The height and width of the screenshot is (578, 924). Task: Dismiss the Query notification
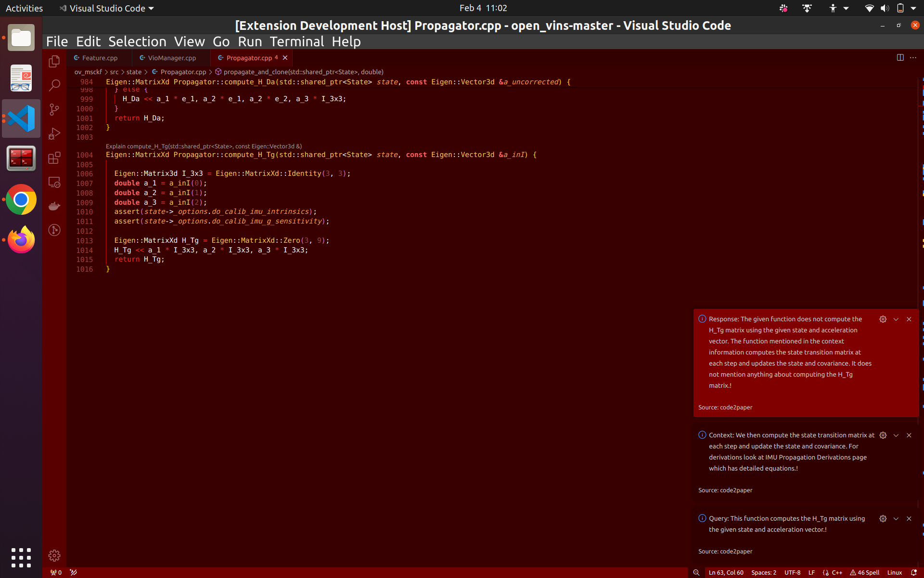pyautogui.click(x=909, y=519)
